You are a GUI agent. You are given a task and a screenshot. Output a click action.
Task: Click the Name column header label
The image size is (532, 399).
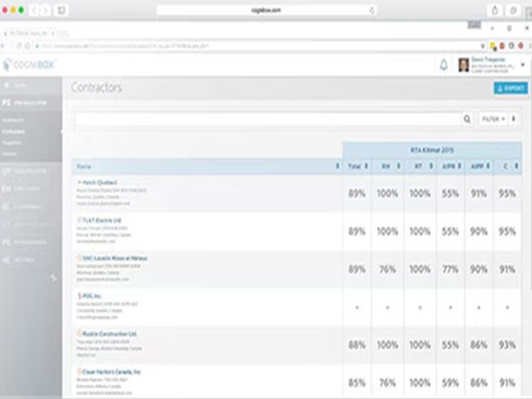pyautogui.click(x=84, y=166)
